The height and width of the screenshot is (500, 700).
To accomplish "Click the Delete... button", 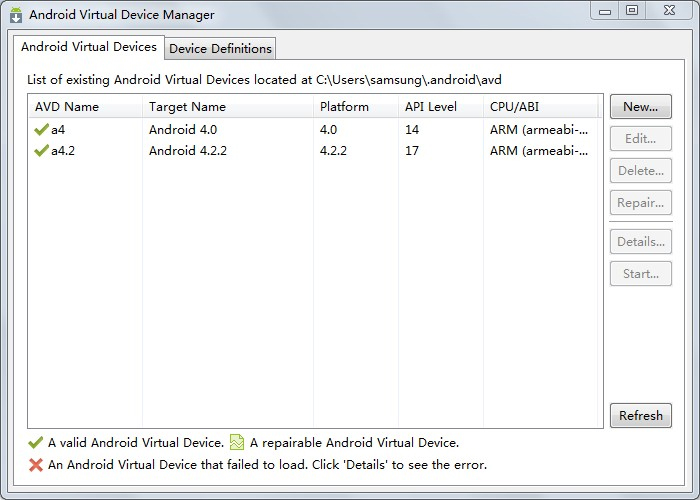I will tap(641, 171).
